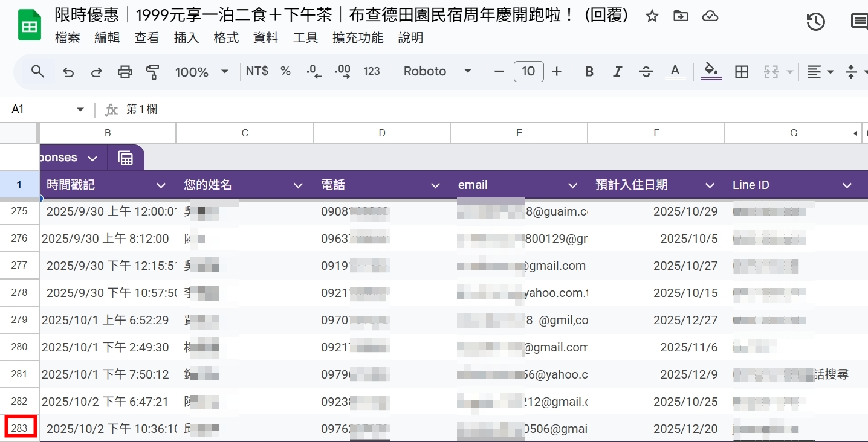Apply strikethrough to the selection

[646, 71]
